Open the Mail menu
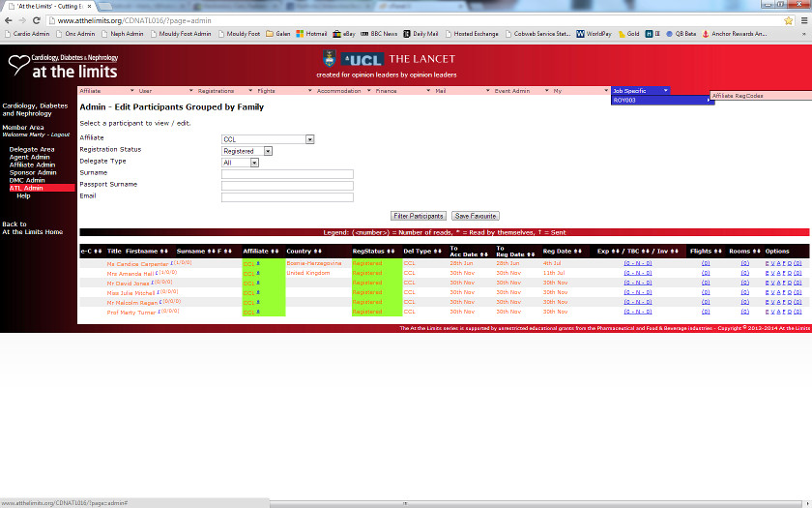This screenshot has height=508, width=812. click(462, 91)
